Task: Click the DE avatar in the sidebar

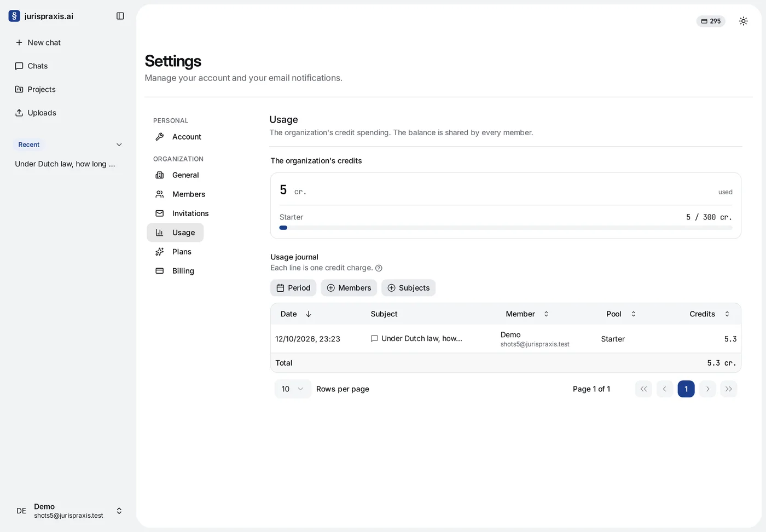Action: coord(21,511)
